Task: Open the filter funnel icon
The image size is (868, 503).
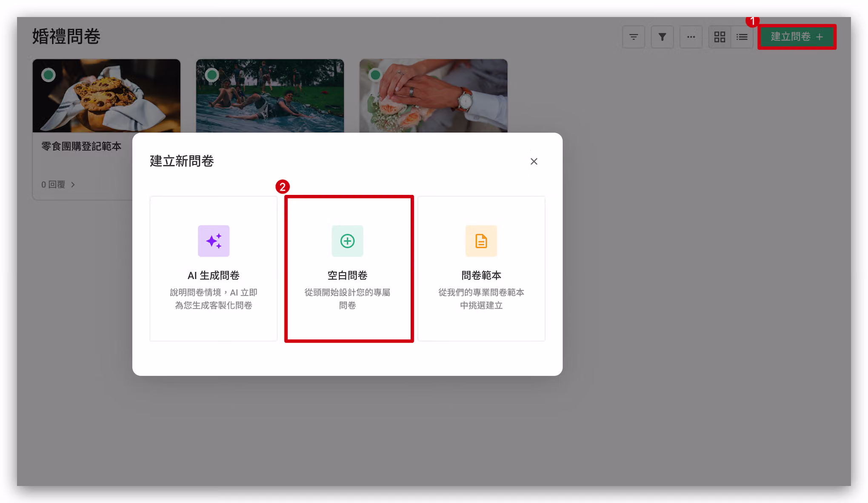Action: 662,37
